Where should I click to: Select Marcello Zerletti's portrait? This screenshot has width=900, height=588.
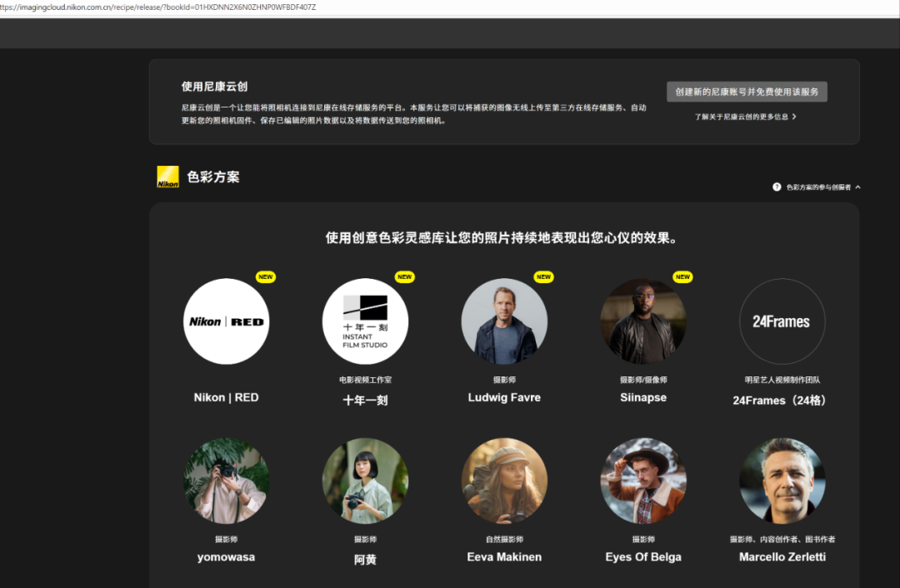point(782,481)
